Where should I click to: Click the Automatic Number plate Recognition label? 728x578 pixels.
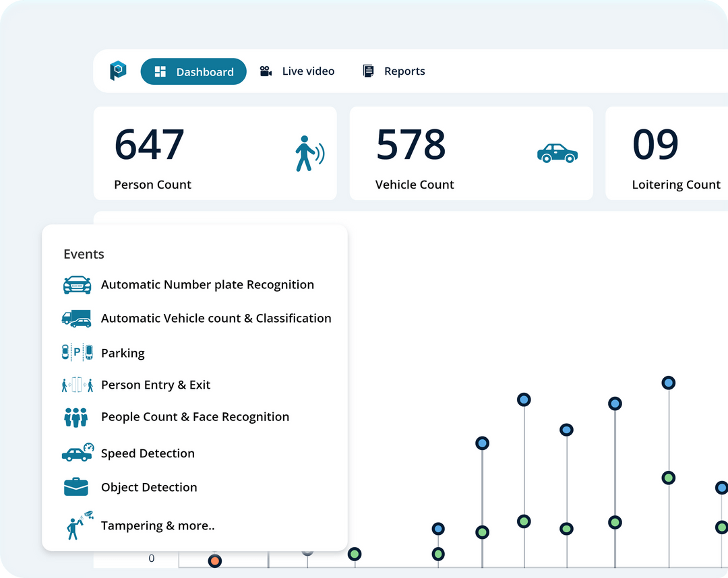point(208,284)
